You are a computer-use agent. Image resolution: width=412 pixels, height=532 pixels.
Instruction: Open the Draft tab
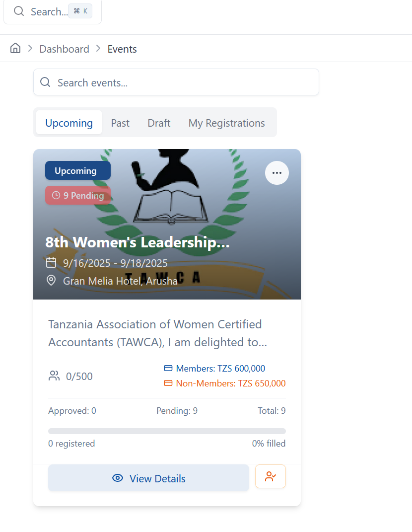click(x=159, y=123)
